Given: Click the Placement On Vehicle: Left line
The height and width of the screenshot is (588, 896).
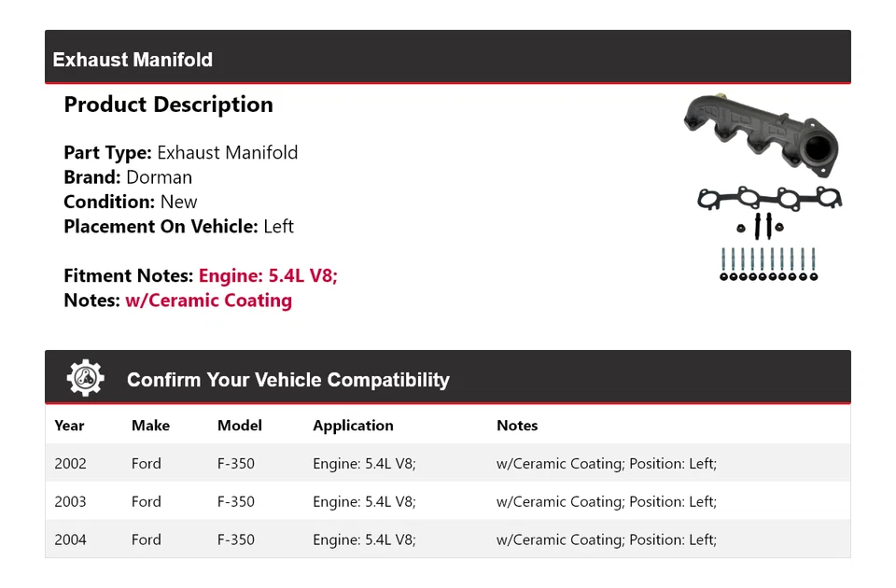Looking at the screenshot, I should pos(178,226).
